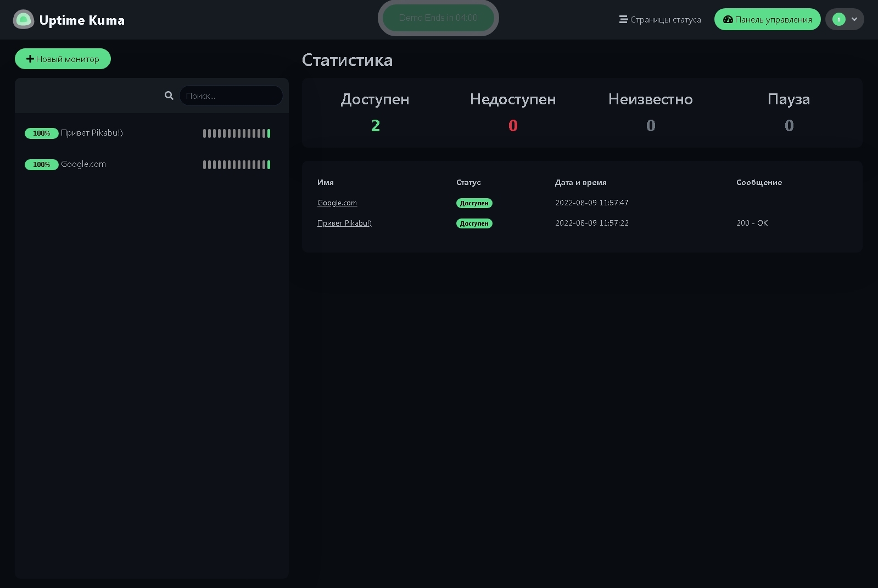Click the Имя column header
This screenshot has width=878, height=588.
coord(326,182)
